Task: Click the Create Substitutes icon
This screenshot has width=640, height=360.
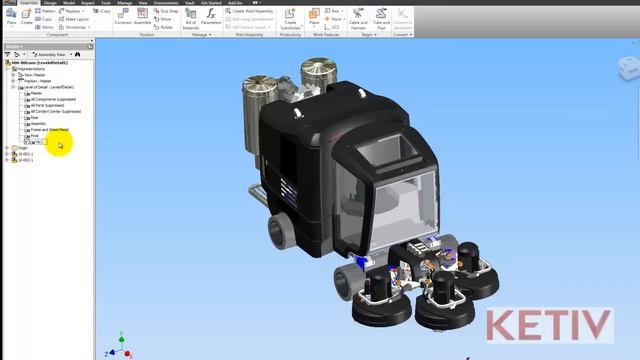Action: (290, 14)
